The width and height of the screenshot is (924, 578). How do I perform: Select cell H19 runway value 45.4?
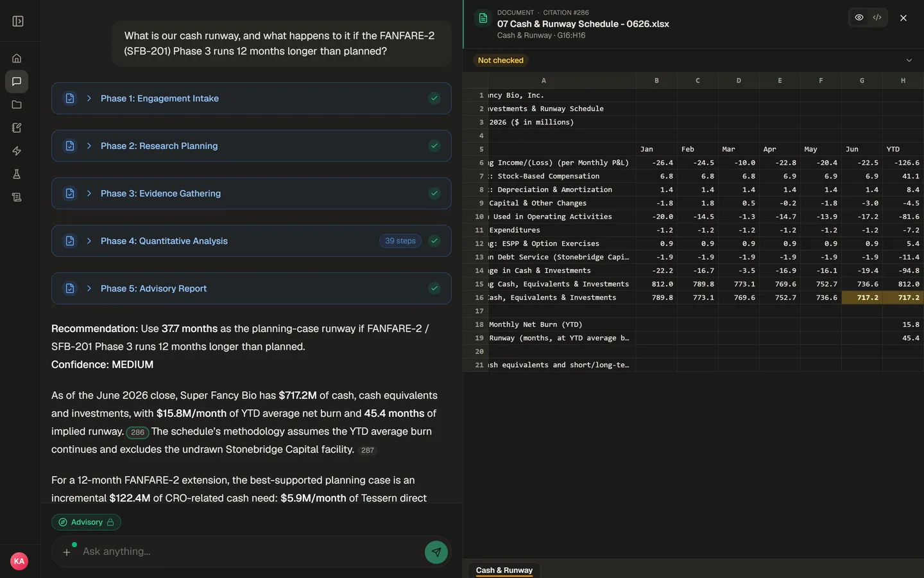click(903, 338)
